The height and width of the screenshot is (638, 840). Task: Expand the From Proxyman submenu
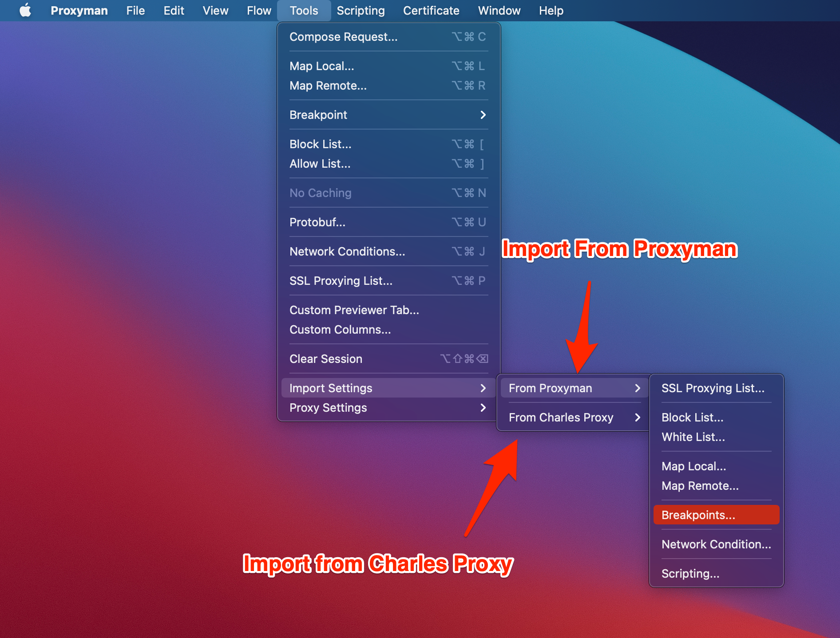point(575,388)
